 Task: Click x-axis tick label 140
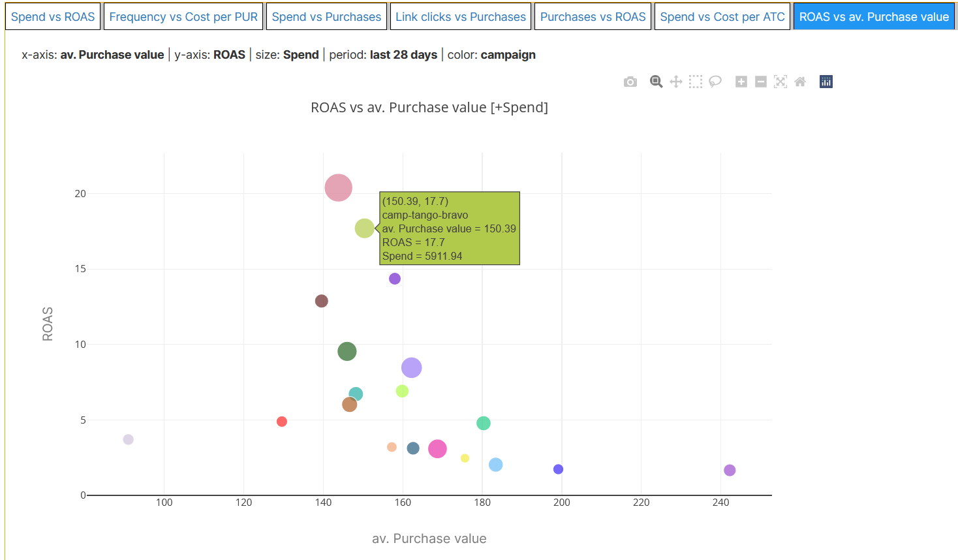coord(323,503)
